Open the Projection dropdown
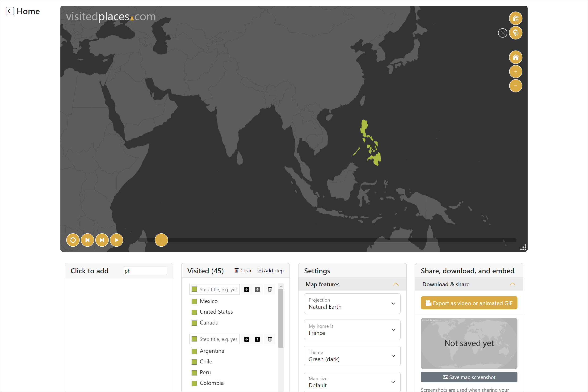588x392 pixels. pos(352,303)
